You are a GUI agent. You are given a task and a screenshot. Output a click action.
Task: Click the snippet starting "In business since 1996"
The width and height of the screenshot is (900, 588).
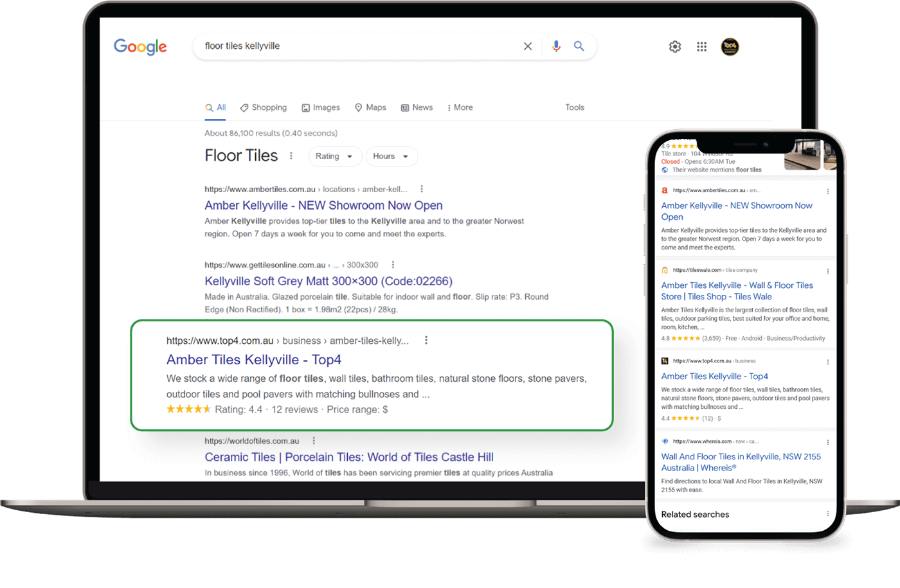(x=379, y=473)
